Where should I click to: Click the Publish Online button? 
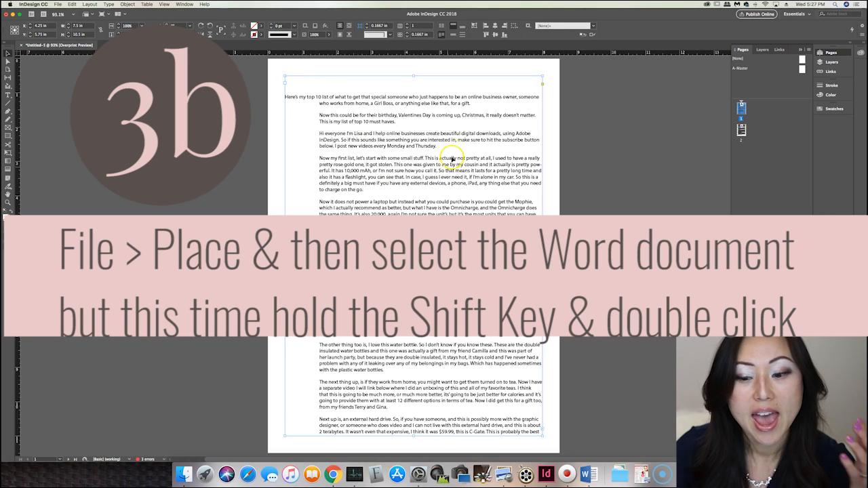tap(757, 14)
